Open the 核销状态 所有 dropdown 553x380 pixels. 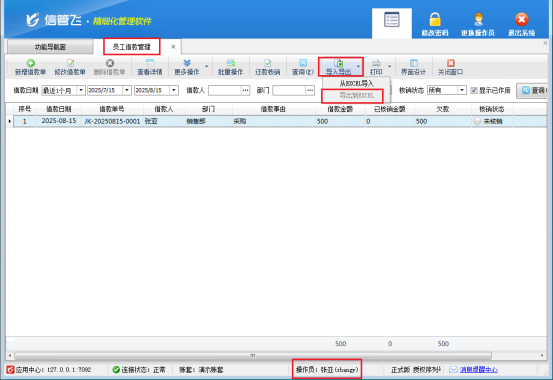pos(462,90)
